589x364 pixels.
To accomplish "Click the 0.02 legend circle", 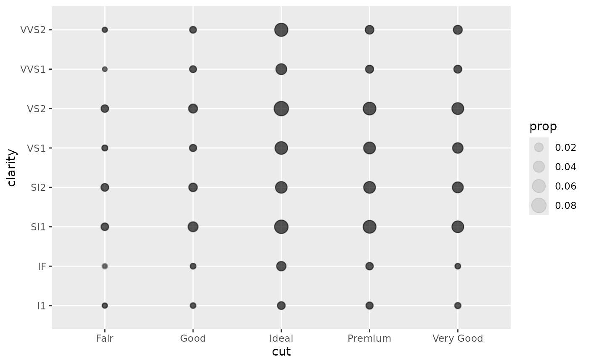I will (x=539, y=147).
